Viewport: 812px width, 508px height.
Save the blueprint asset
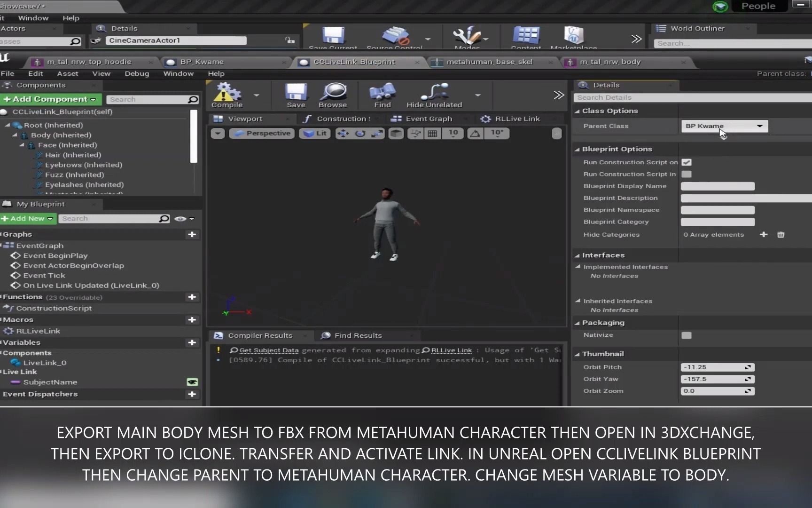click(296, 94)
